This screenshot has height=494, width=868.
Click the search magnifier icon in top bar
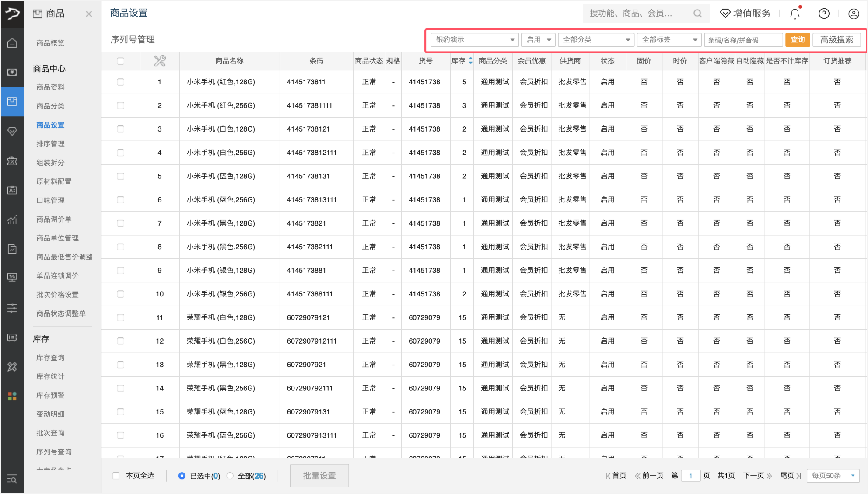pyautogui.click(x=697, y=14)
